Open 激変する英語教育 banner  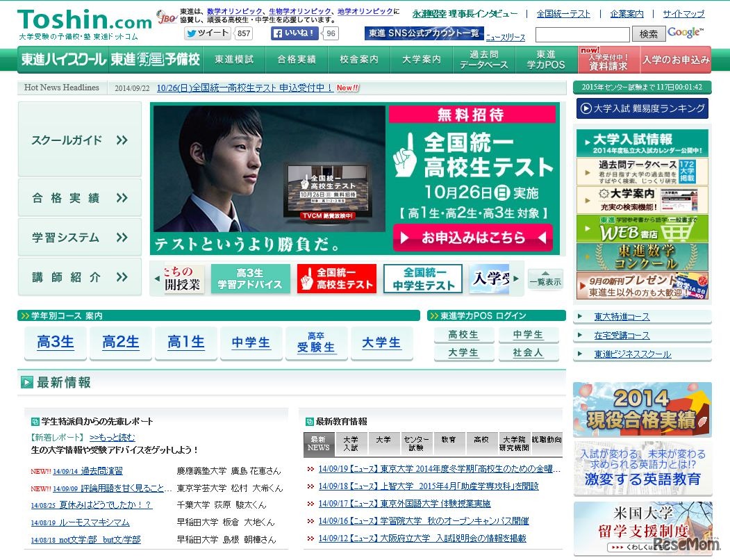642,468
